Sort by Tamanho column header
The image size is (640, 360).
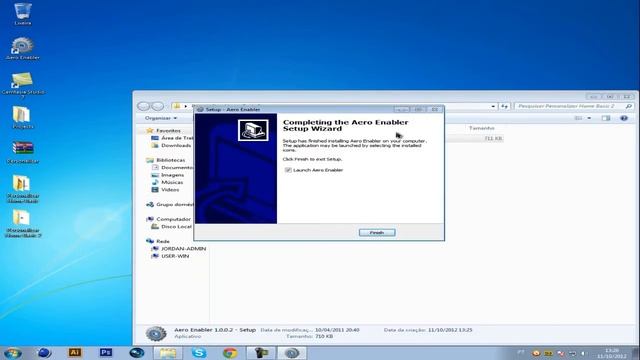(482, 128)
